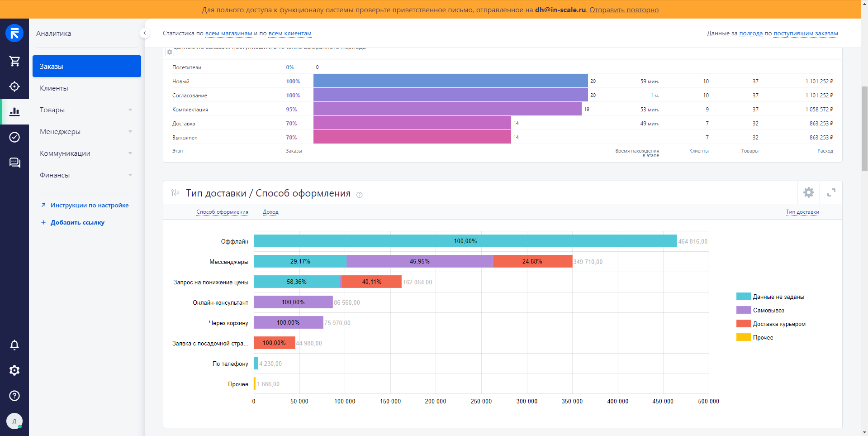Open the notifications bell icon
Image resolution: width=868 pixels, height=436 pixels.
(14, 345)
